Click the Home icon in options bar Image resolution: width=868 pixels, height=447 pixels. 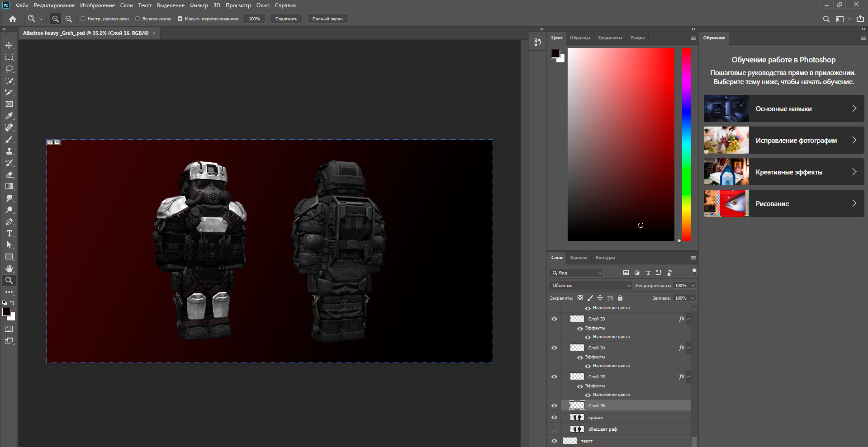pyautogui.click(x=13, y=19)
